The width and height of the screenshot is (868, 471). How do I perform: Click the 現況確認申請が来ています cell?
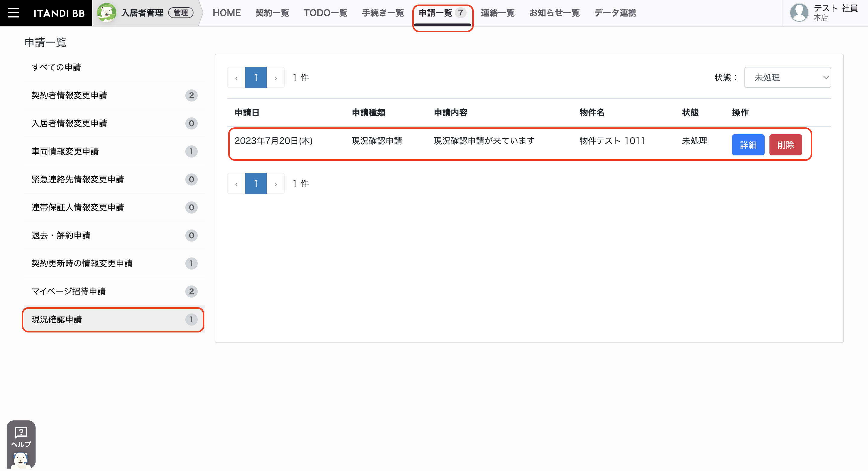tap(484, 141)
